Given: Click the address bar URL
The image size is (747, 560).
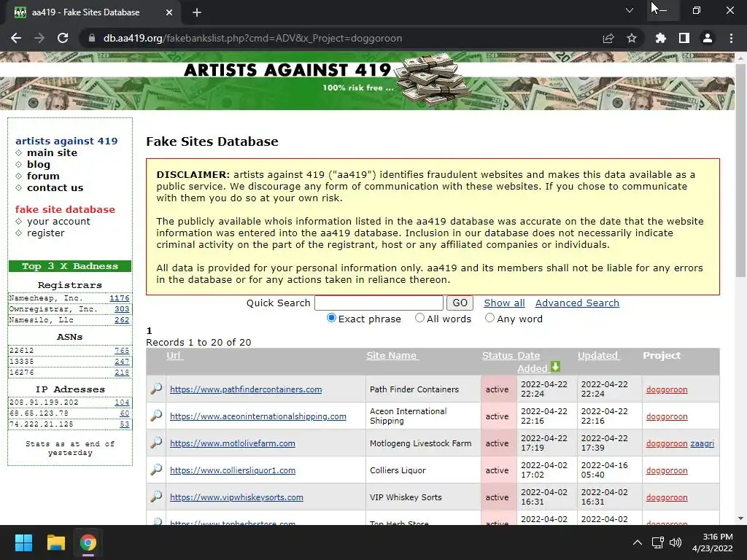Looking at the screenshot, I should (252, 38).
